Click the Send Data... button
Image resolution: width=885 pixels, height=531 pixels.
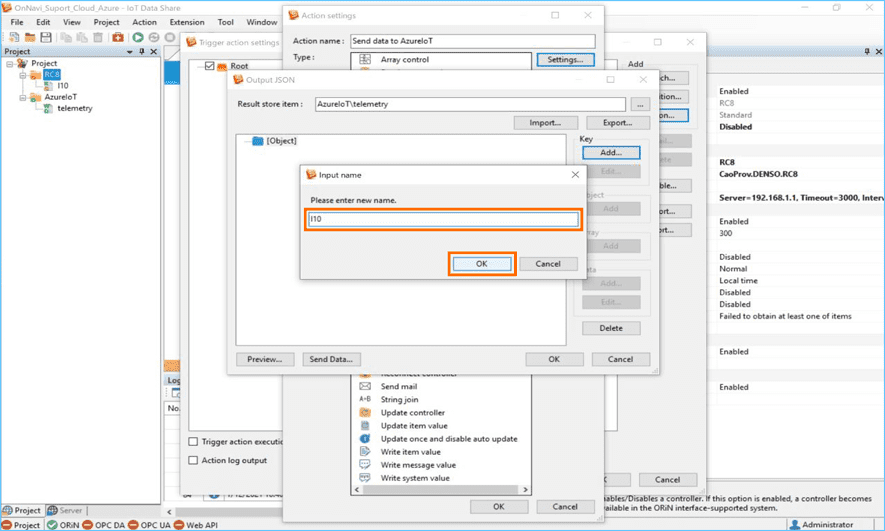331,359
